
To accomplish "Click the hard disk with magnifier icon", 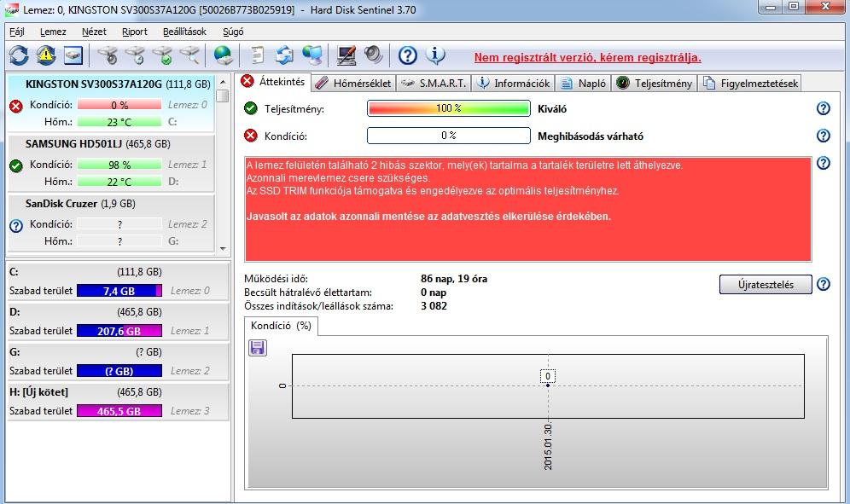I will pyautogui.click(x=189, y=55).
